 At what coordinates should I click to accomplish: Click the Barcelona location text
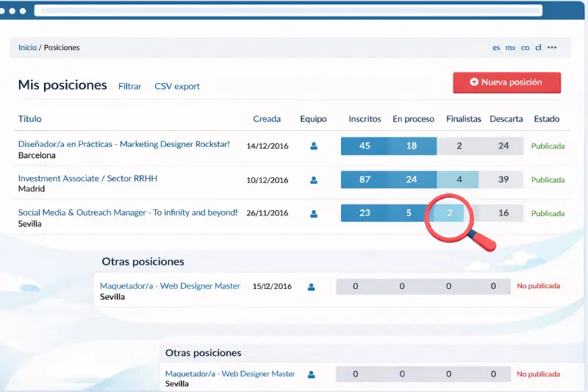[37, 155]
